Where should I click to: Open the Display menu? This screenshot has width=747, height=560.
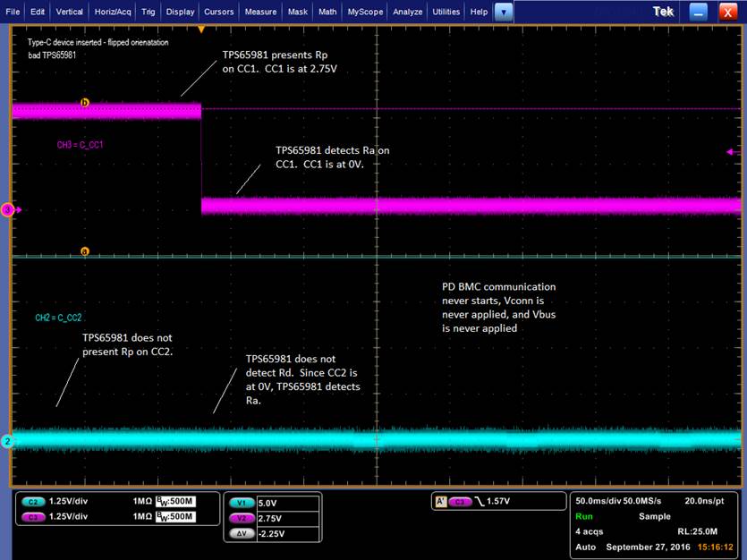(180, 12)
